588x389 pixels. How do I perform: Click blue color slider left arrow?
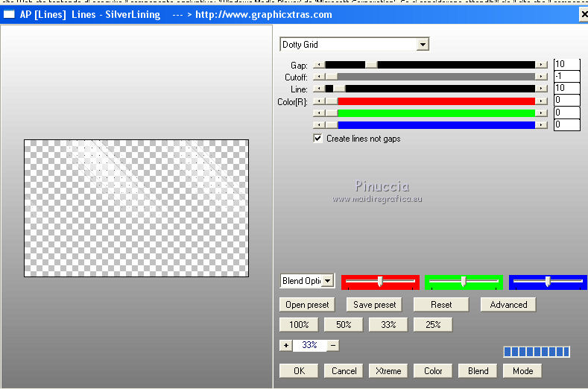coord(319,125)
